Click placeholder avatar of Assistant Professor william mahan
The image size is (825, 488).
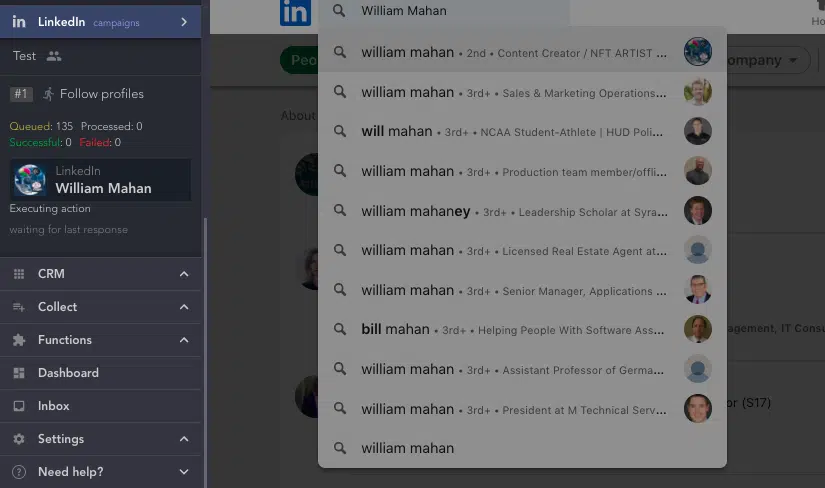coord(698,369)
